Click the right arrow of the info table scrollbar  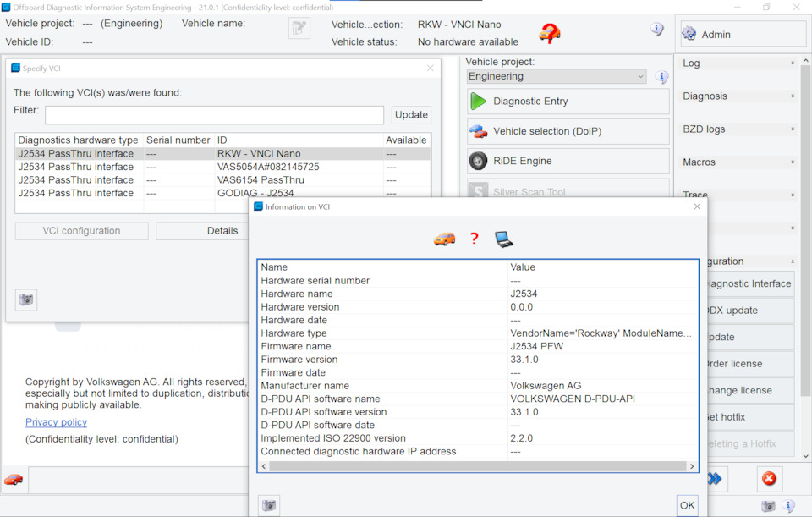(692, 466)
